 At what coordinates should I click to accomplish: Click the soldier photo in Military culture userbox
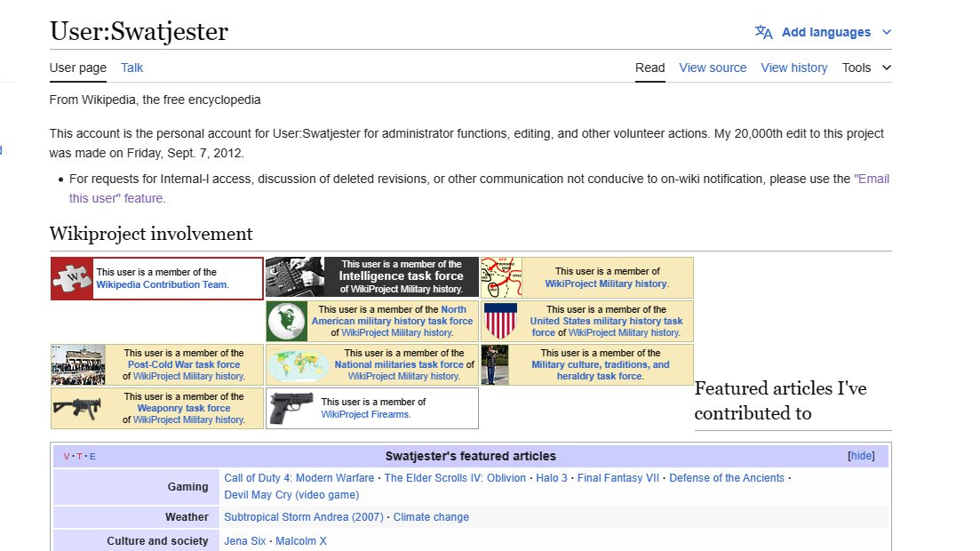point(495,364)
